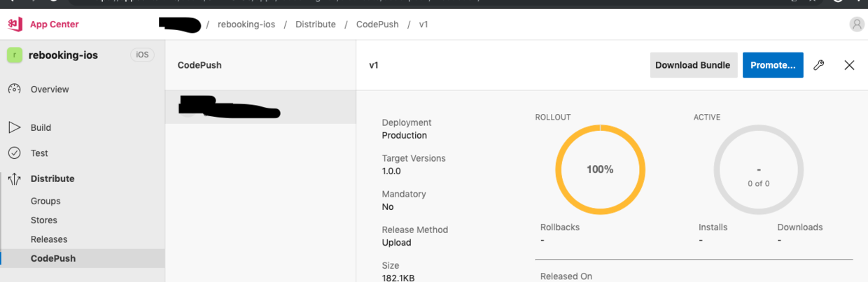Select CodePush in the sidebar
The width and height of the screenshot is (868, 282).
pos(83,258)
